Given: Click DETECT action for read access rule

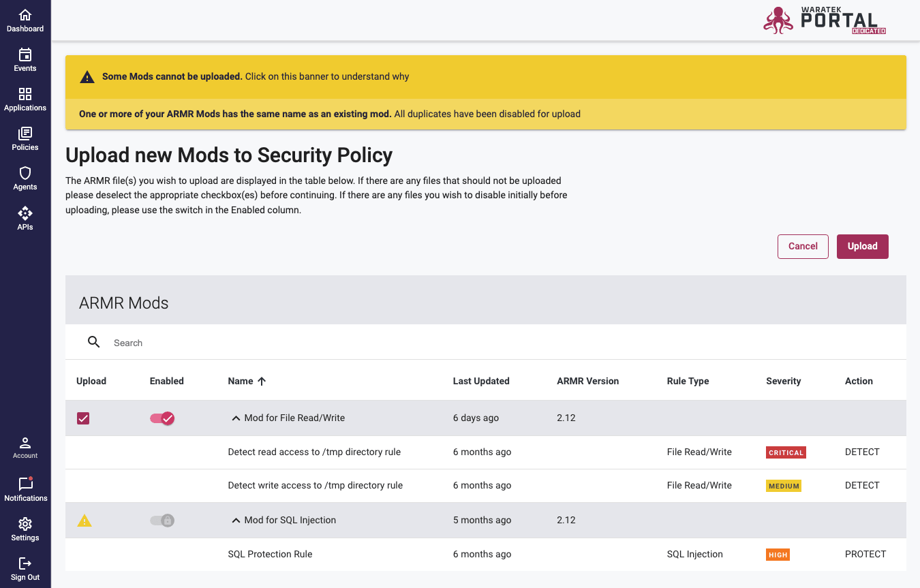Looking at the screenshot, I should click(x=862, y=452).
